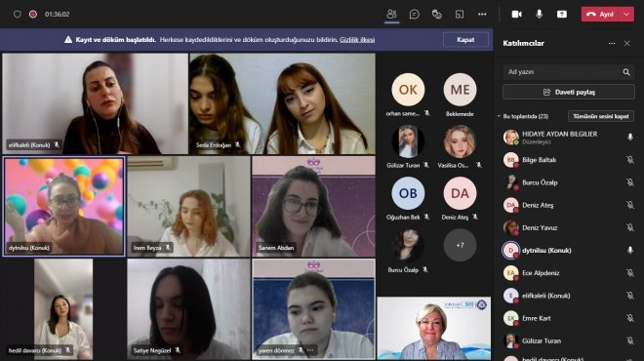The width and height of the screenshot is (644, 361).
Task: Open the Gizlilik ilkesi link
Action: 357,40
